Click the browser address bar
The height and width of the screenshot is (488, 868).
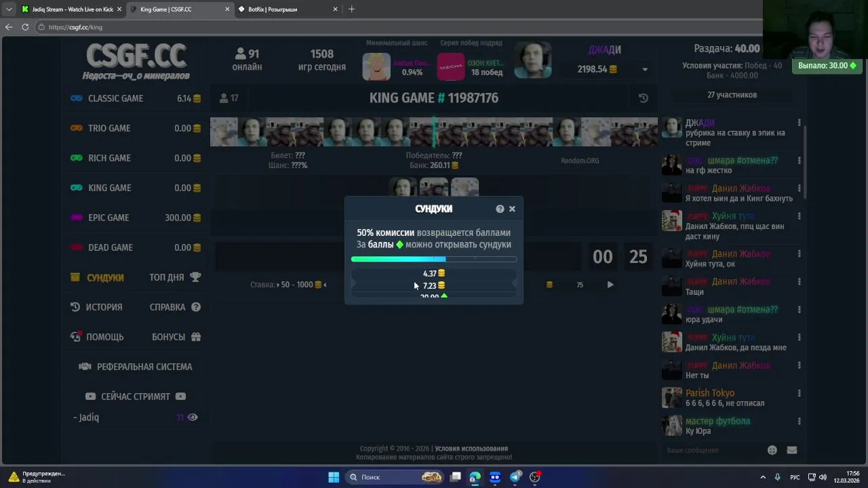coord(400,27)
